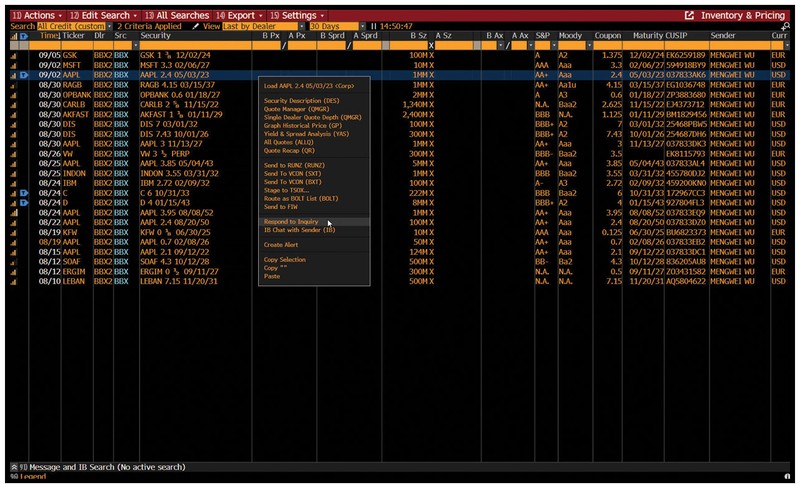The image size is (800, 488).
Task: Open the View dropdown showing Last by Dealer
Action: pos(263,26)
